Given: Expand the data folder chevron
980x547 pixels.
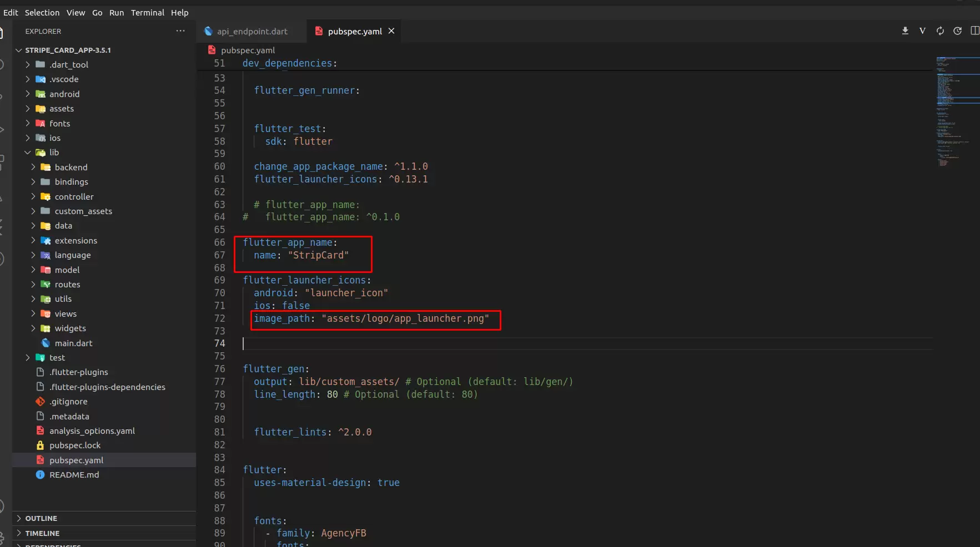Looking at the screenshot, I should (x=33, y=225).
